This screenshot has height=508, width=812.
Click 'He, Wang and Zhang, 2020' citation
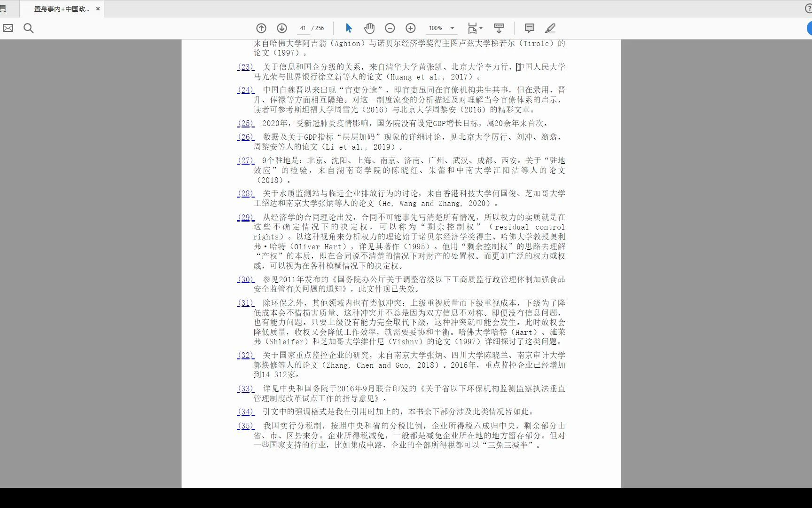[x=435, y=204]
